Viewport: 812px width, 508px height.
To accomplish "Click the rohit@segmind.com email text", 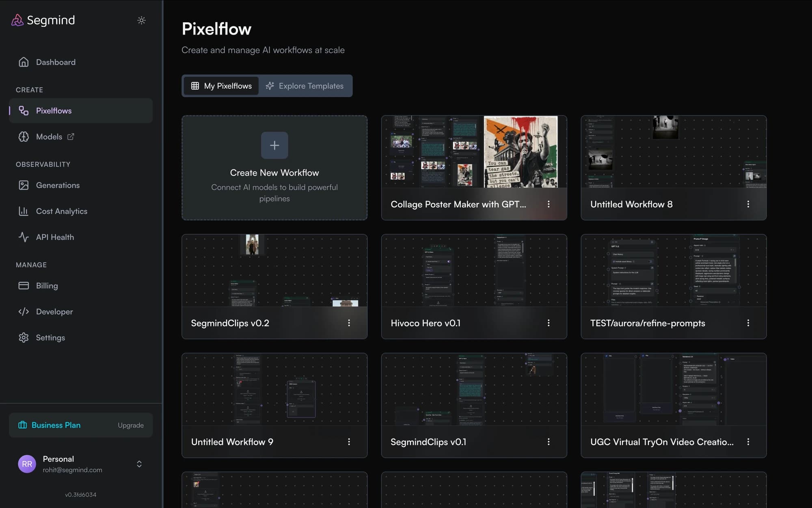I will click(72, 470).
